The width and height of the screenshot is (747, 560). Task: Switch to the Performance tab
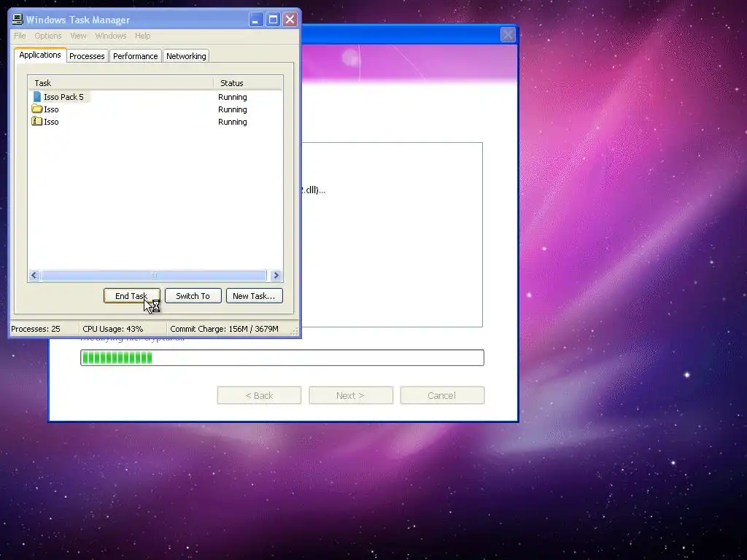pyautogui.click(x=135, y=56)
